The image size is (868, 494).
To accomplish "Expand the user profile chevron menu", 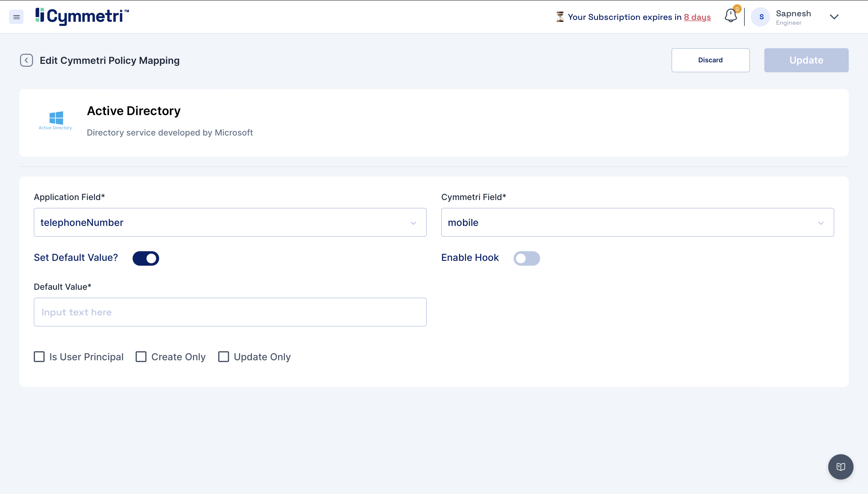I will pyautogui.click(x=834, y=17).
